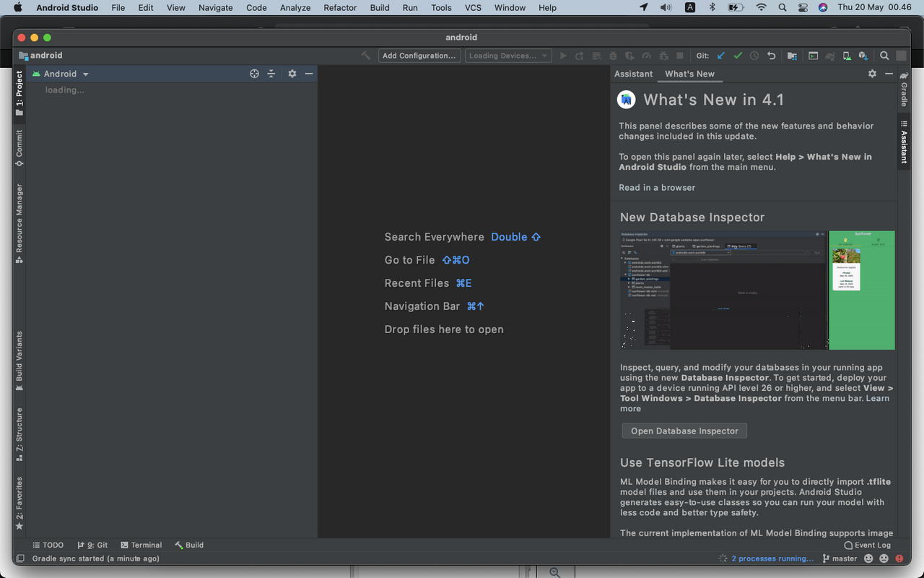
Task: Open the TODO tool window tab
Action: [x=48, y=545]
